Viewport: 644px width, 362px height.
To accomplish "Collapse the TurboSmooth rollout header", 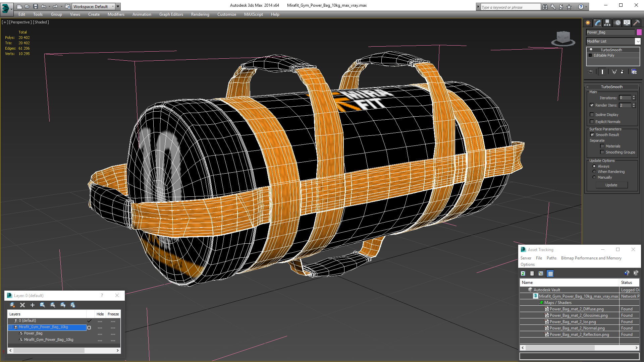I will coord(611,87).
